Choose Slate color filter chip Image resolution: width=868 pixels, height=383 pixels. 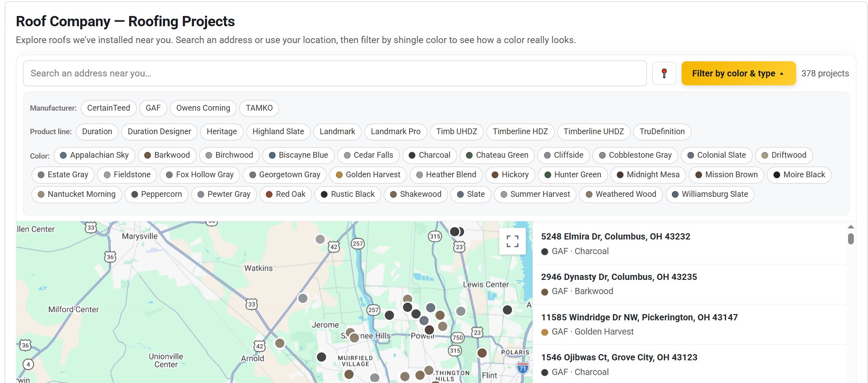click(471, 194)
